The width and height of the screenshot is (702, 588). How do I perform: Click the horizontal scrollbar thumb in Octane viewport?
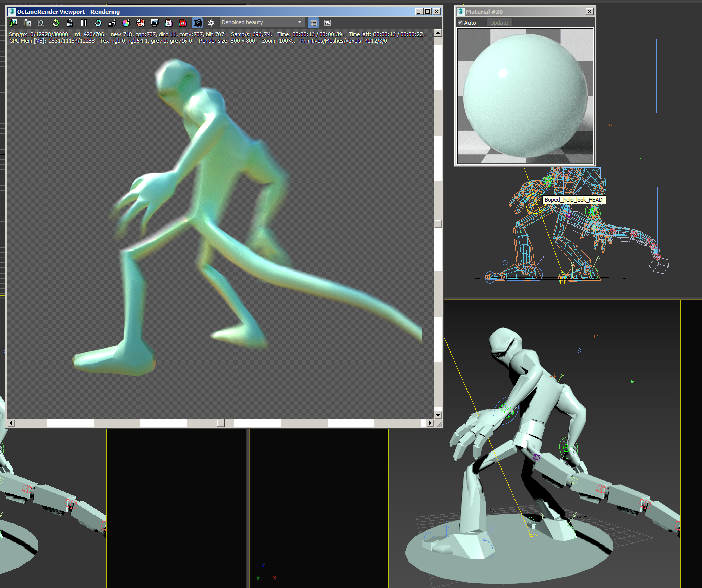[x=221, y=423]
